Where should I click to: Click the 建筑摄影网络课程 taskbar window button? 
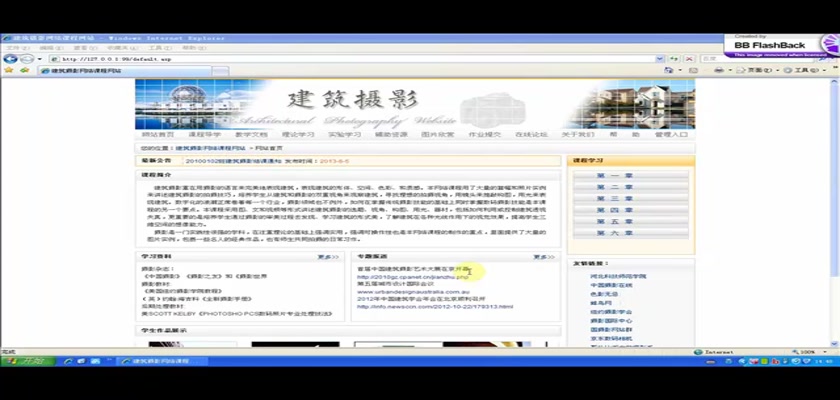click(160, 361)
